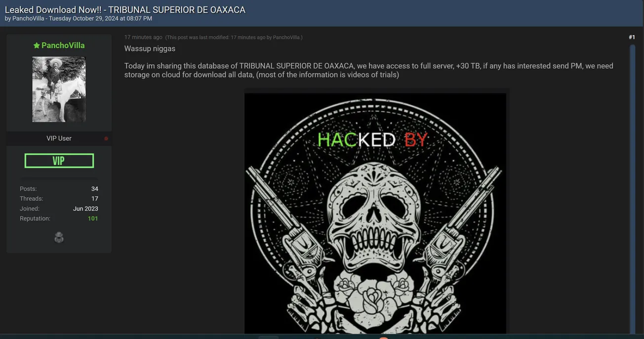644x339 pixels.
Task: Click the reputation score 101
Action: point(93,218)
